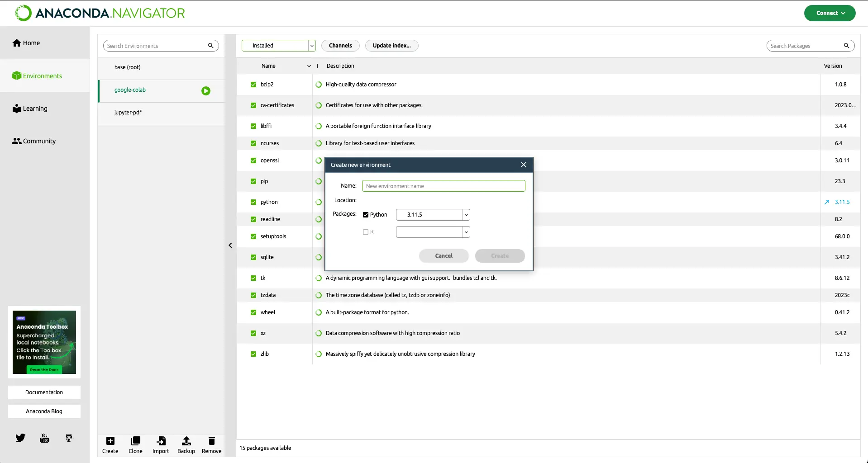Click the green play button for google-colab
868x463 pixels.
[206, 91]
